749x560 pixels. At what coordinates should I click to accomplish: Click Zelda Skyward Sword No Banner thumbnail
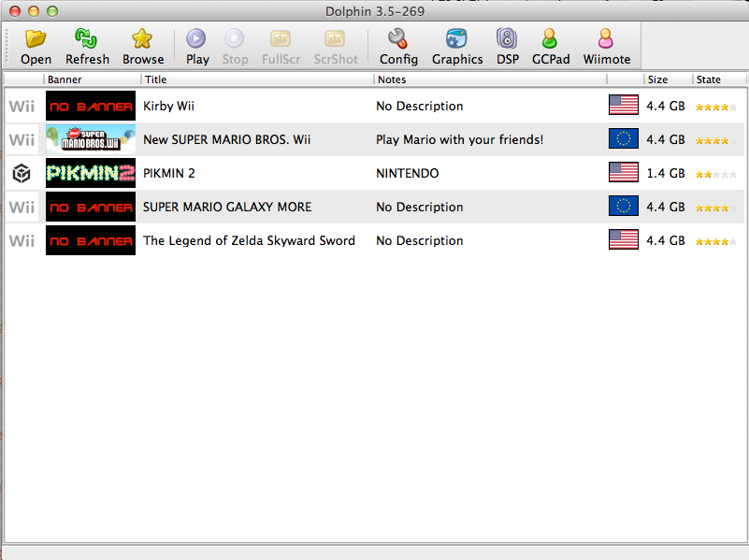tap(91, 240)
